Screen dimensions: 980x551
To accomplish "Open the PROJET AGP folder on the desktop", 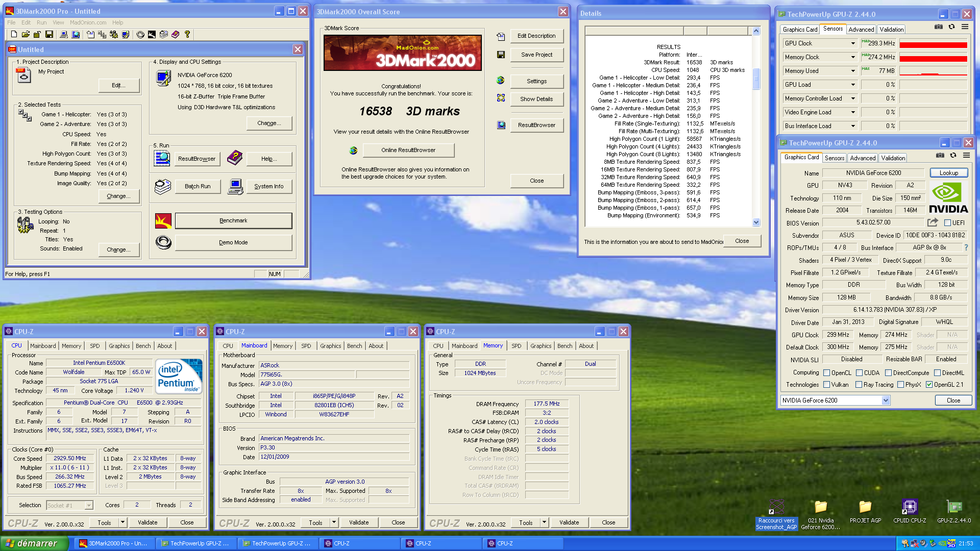I will tap(865, 511).
